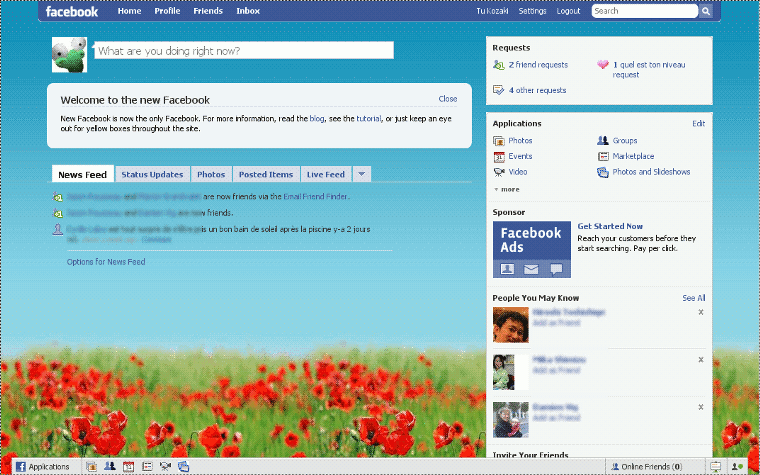
Task: Switch to the Posted Items tab
Action: point(266,174)
